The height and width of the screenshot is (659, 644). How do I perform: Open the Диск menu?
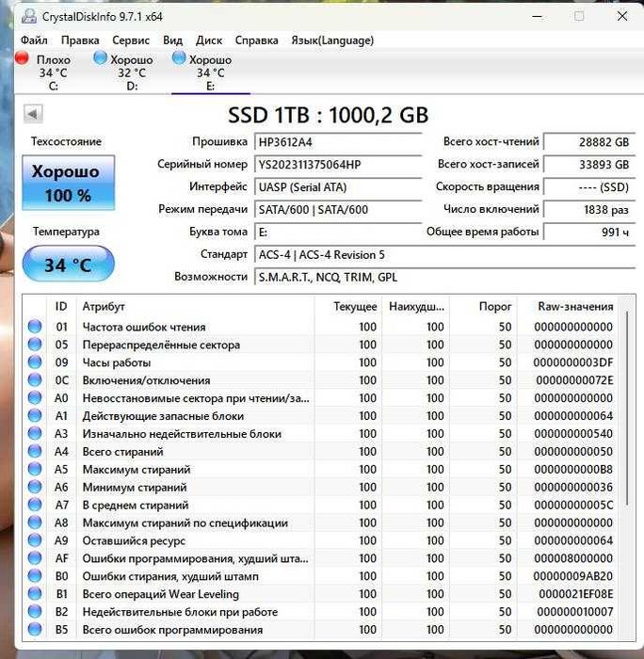click(209, 40)
